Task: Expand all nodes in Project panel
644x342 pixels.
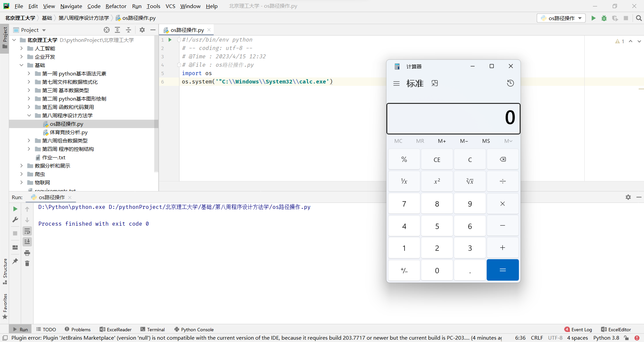Action: tap(117, 30)
